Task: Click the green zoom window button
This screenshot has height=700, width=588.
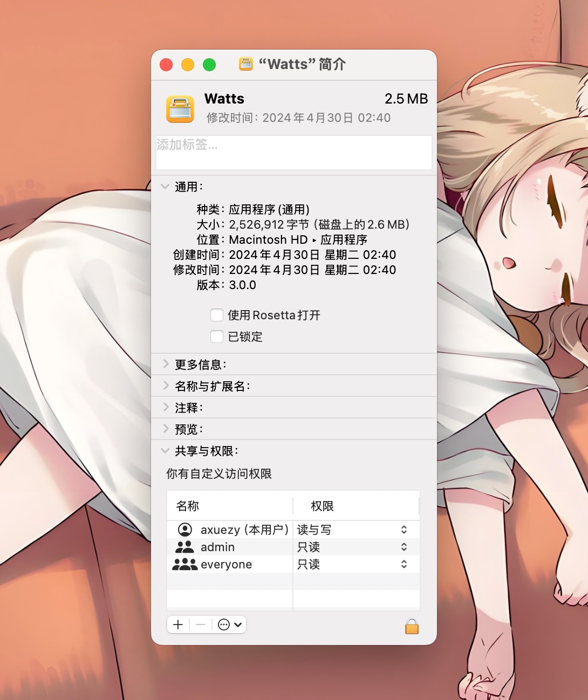Action: pos(209,65)
